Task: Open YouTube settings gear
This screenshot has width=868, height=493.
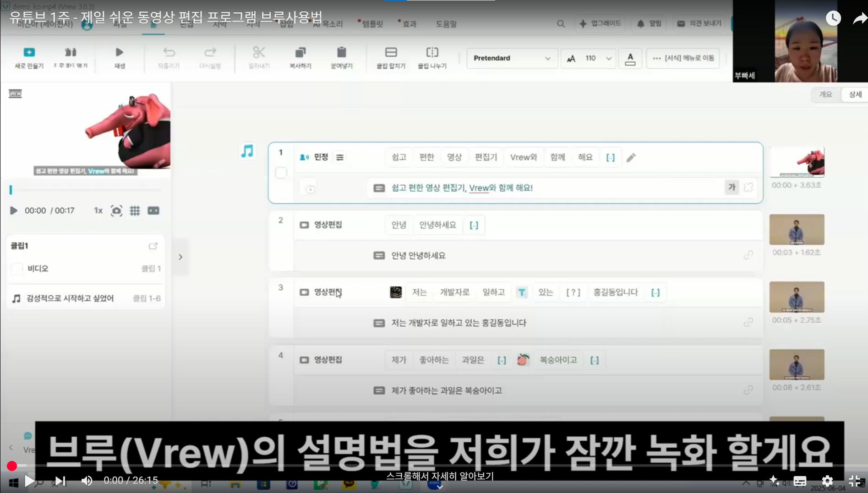Action: pos(827,481)
